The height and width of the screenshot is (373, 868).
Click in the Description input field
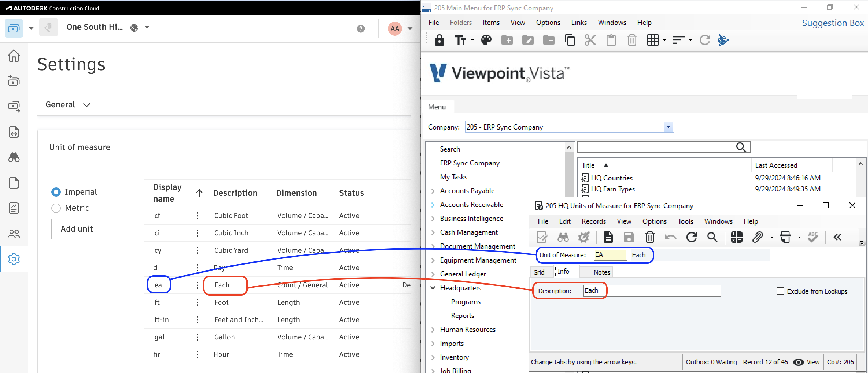click(x=652, y=290)
